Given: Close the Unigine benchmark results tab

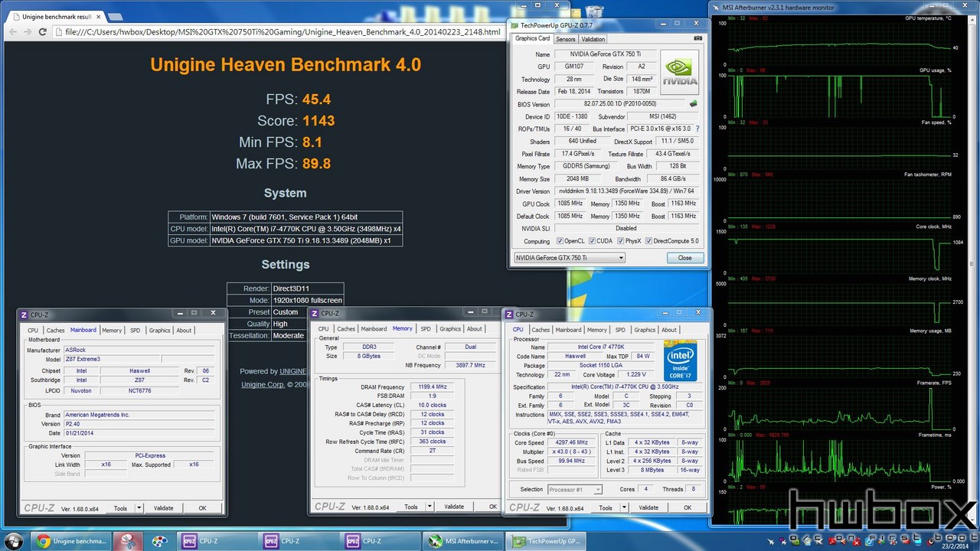Looking at the screenshot, I should 98,16.
